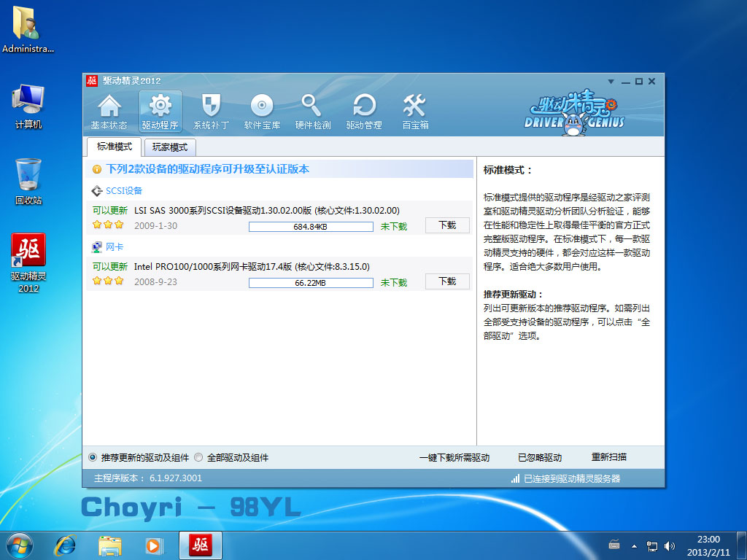Download the LSI SAS 3000 SCSI driver
The image size is (747, 560).
[x=447, y=225]
